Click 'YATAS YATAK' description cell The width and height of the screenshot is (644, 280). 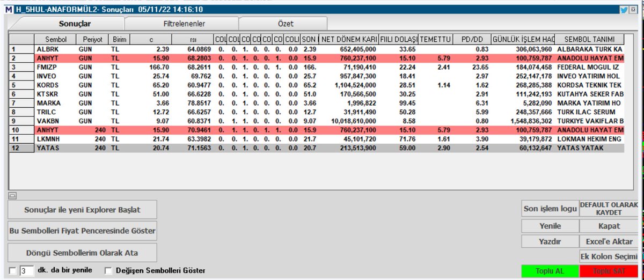pyautogui.click(x=590, y=148)
